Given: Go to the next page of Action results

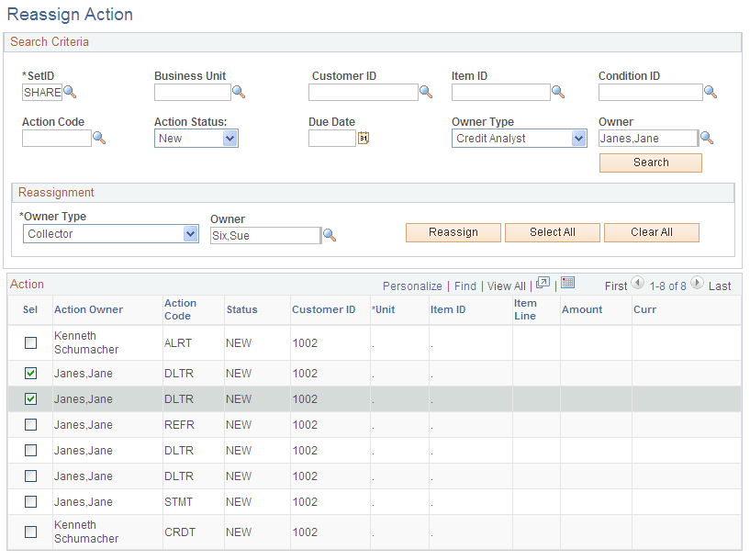Looking at the screenshot, I should (697, 286).
